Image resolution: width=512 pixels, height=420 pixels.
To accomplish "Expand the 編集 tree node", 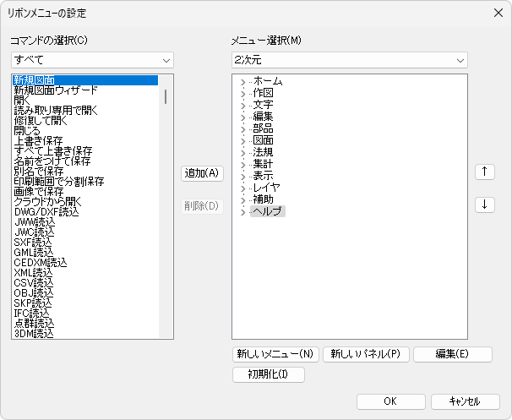I will point(242,117).
